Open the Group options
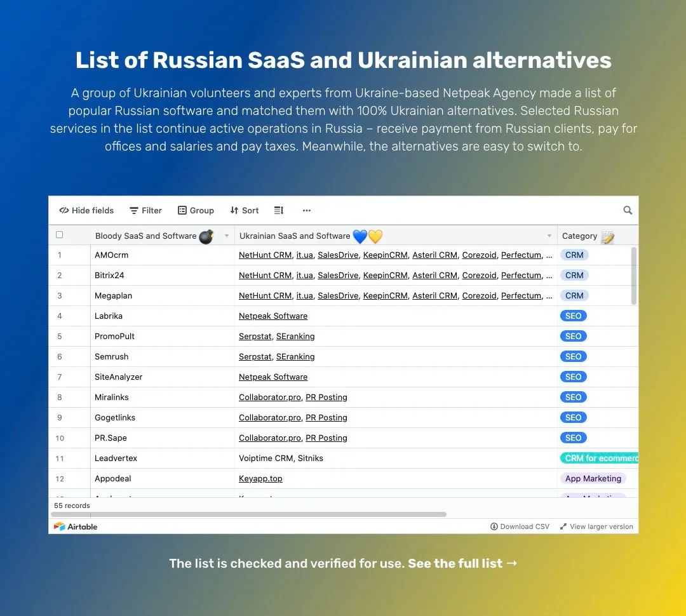 196,210
